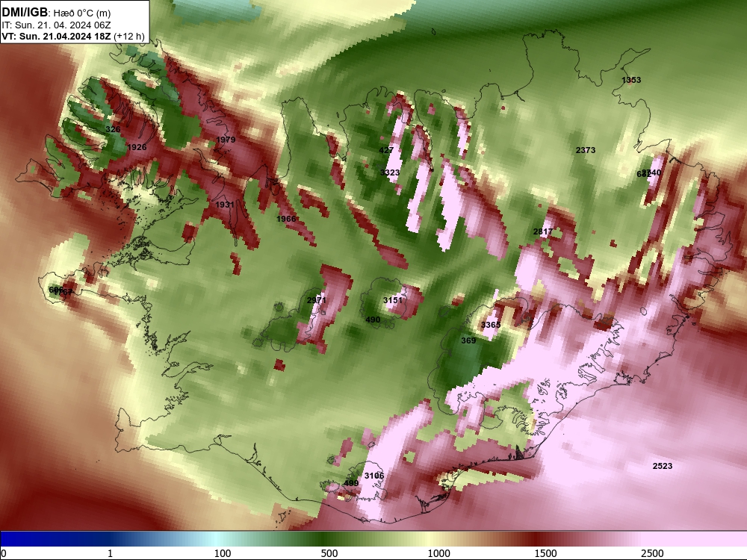Click the map value 1931
The height and width of the screenshot is (560, 747).
pyautogui.click(x=224, y=205)
